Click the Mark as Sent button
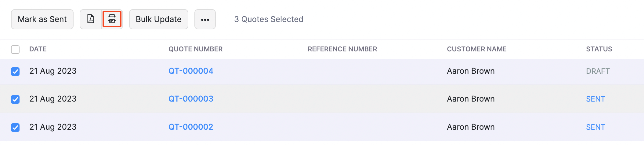Screen dimensions: 644x145 coord(42,19)
